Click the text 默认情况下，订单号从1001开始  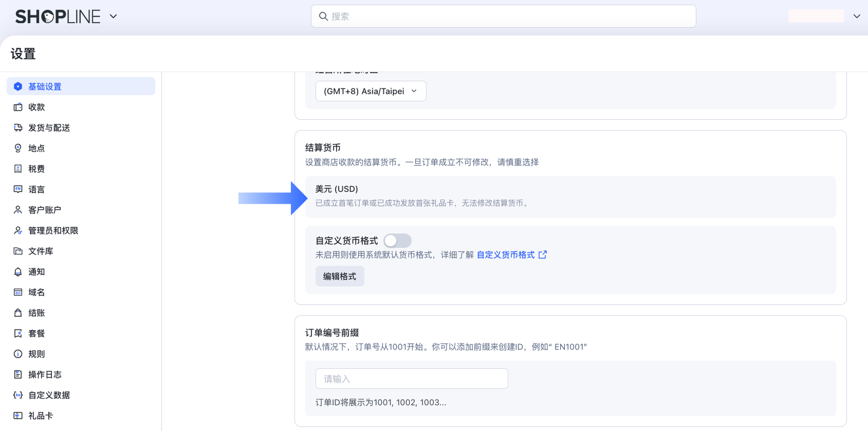(446, 347)
